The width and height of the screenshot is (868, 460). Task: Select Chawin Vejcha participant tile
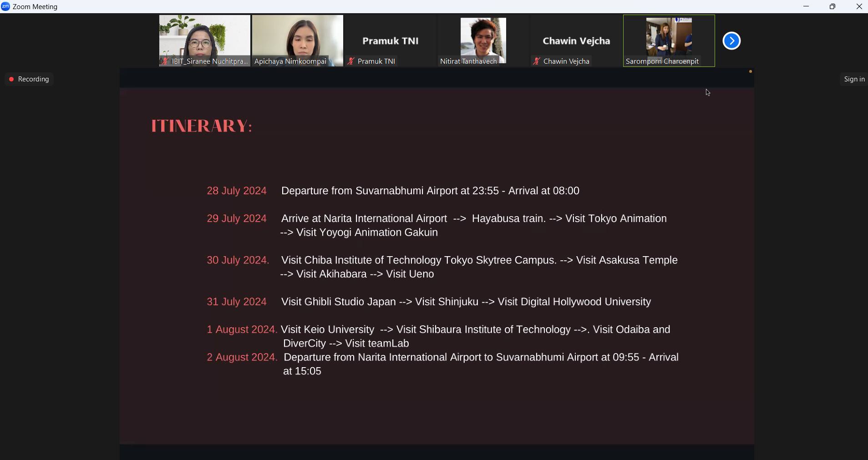[576, 41]
